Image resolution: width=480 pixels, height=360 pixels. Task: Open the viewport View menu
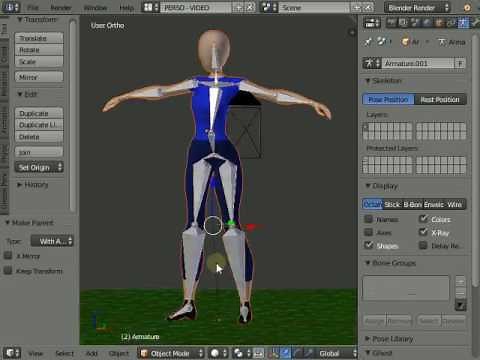coord(36,353)
